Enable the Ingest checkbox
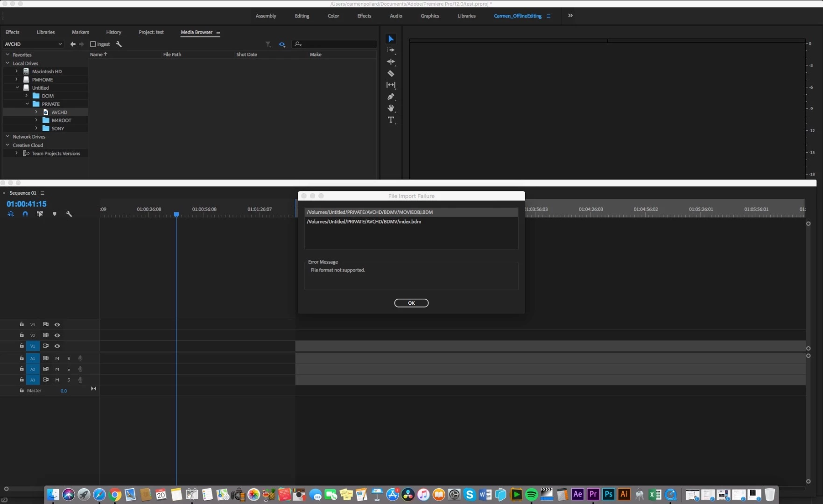The image size is (823, 504). [x=93, y=44]
